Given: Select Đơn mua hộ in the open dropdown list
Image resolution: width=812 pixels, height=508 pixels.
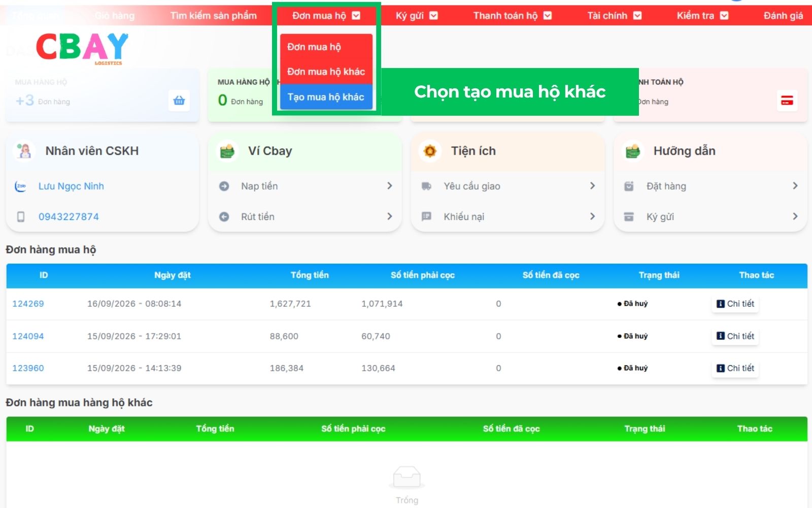Looking at the screenshot, I should 326,47.
